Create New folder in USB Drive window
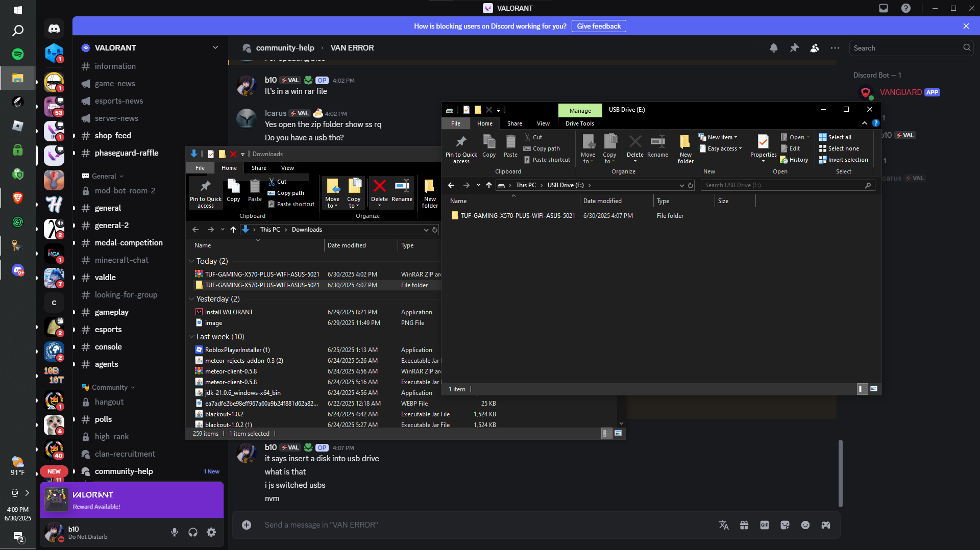 685,148
